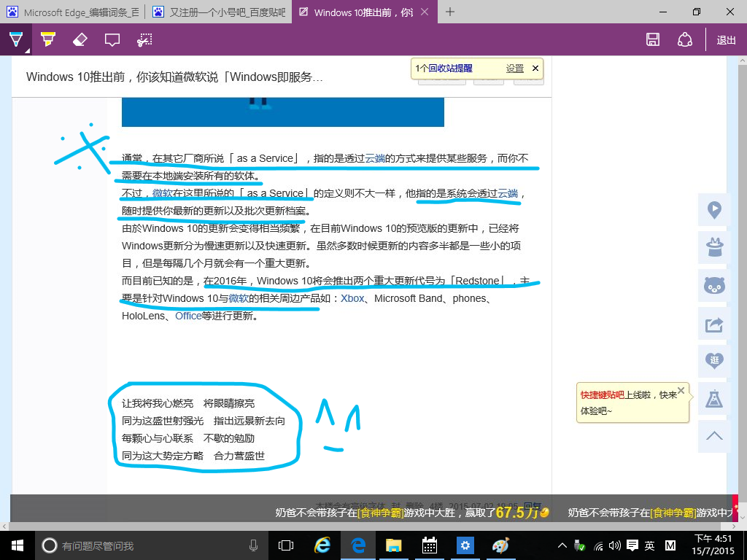Open the Action Center notifications icon

[x=632, y=545]
